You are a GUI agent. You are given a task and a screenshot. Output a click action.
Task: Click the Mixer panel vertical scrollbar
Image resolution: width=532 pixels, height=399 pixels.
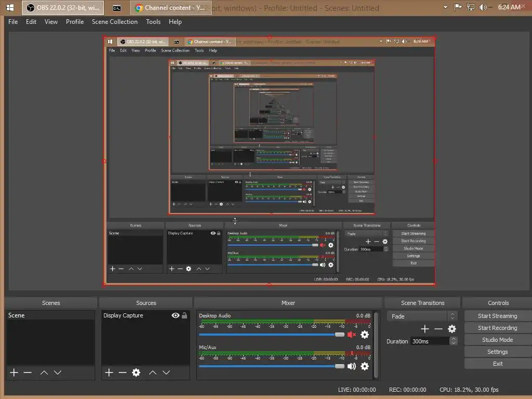376,344
